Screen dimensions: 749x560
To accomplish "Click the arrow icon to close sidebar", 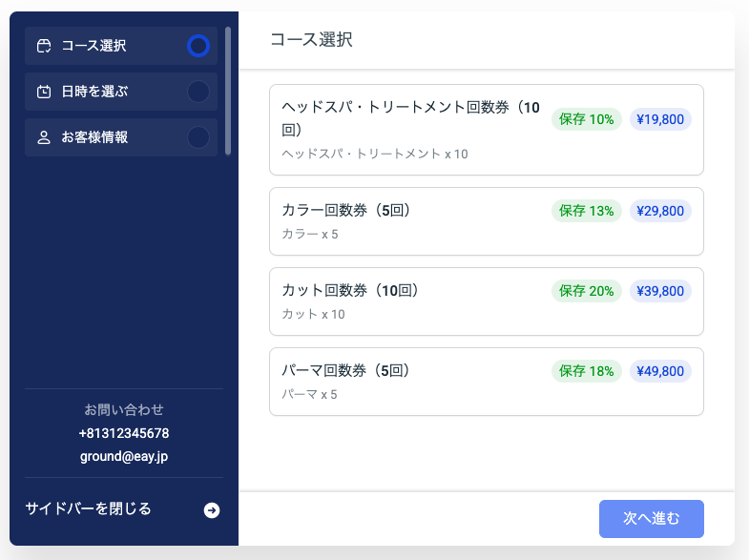I will click(212, 510).
